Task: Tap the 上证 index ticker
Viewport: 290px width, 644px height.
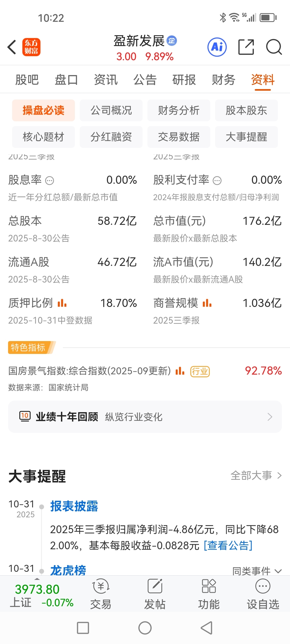Action: click(42, 596)
